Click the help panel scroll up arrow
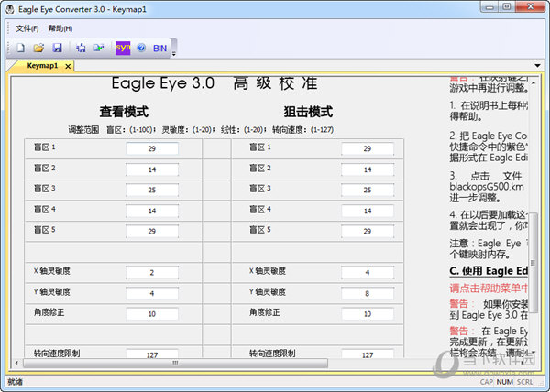This screenshot has height=392, width=550. [533, 83]
